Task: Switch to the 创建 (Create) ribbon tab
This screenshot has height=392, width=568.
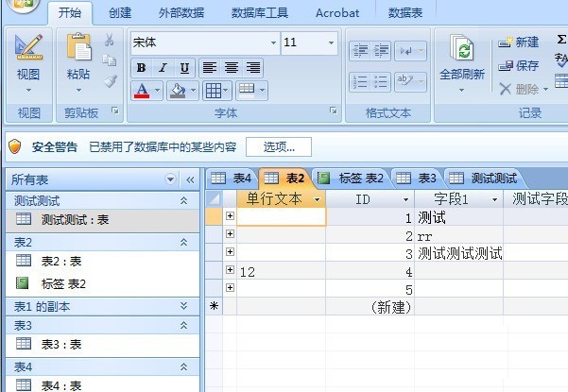Action: [120, 13]
